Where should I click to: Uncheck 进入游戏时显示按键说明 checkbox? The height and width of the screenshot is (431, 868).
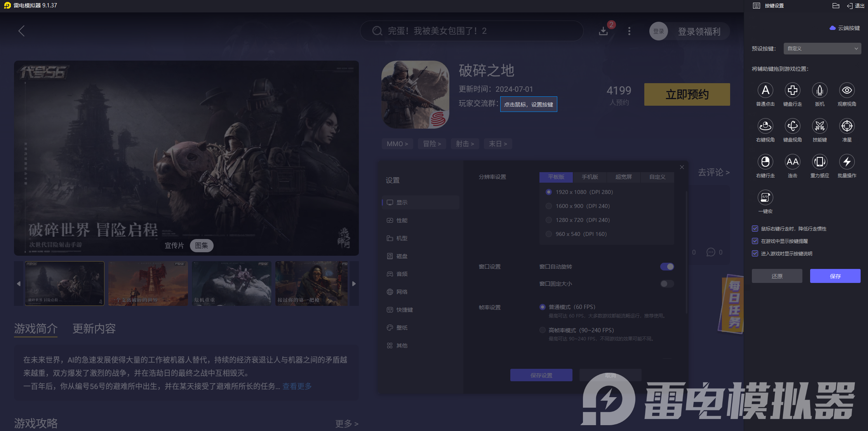(755, 253)
